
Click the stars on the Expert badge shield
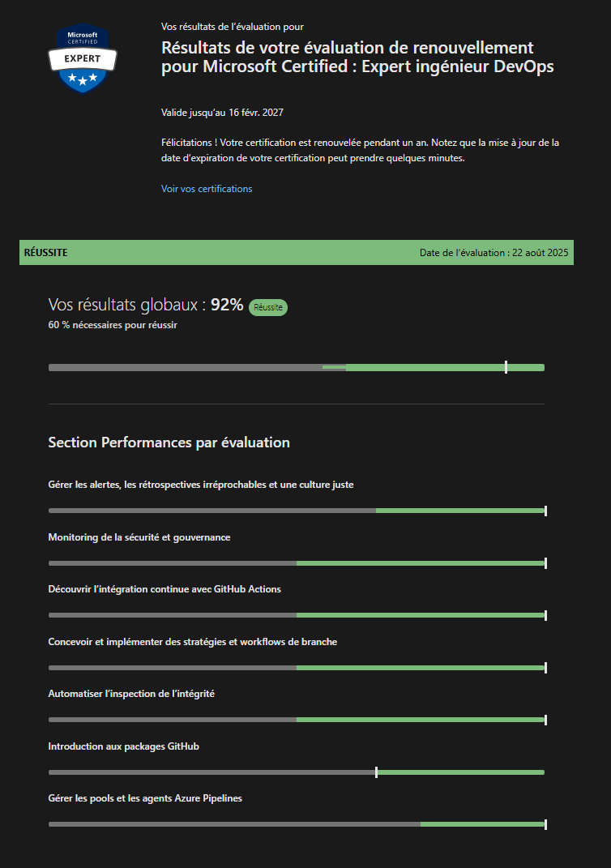click(x=82, y=79)
